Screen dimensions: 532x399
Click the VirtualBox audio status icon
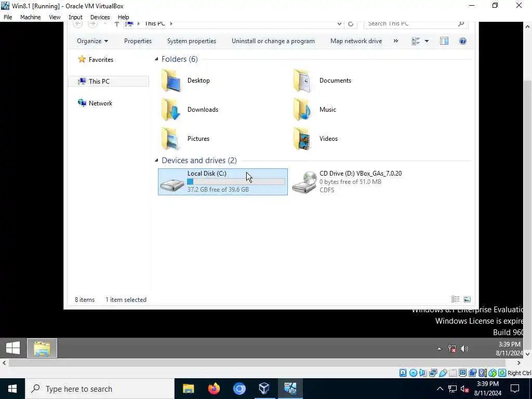pos(423,373)
